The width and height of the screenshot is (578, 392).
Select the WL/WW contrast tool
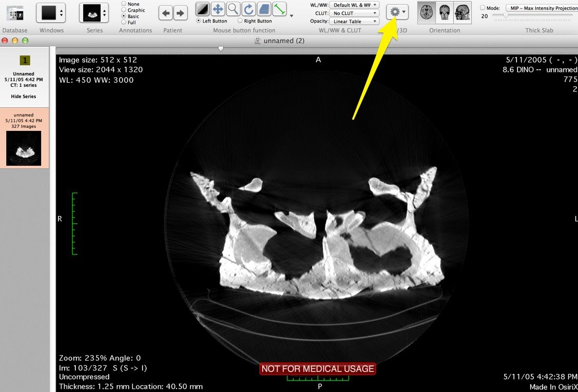click(x=203, y=9)
